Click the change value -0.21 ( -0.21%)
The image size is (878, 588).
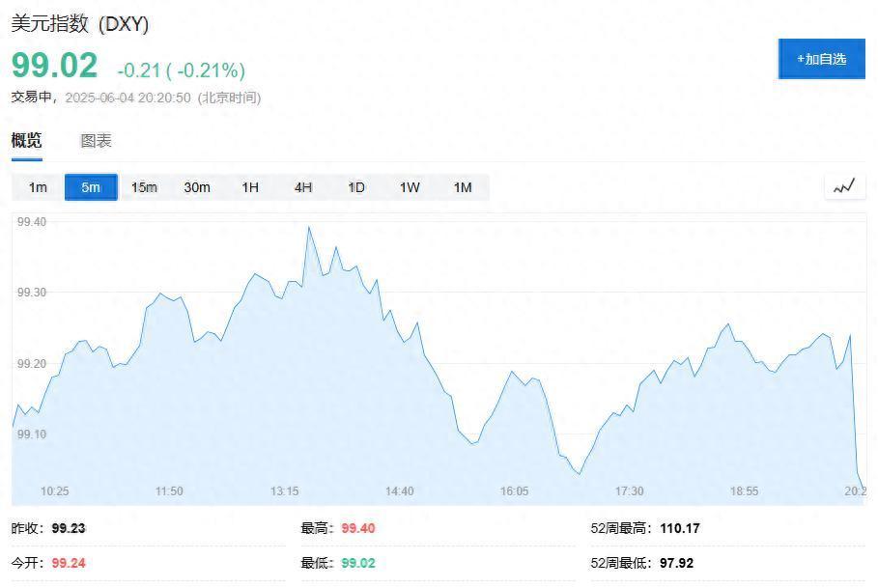click(x=182, y=70)
